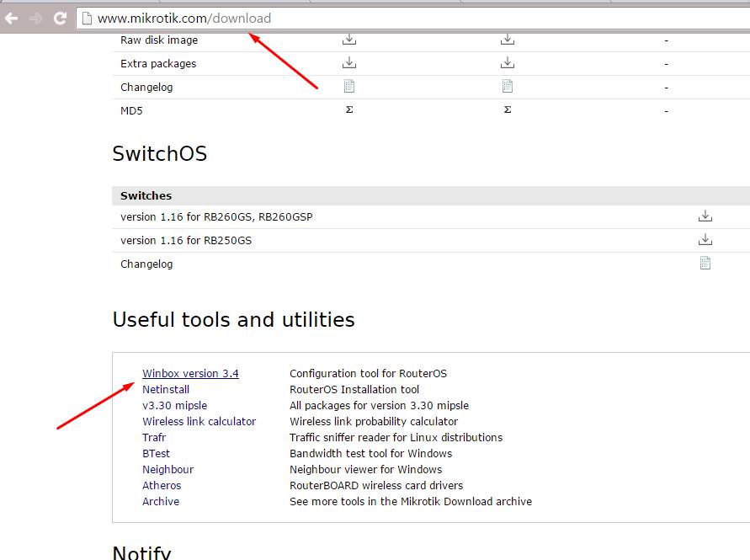The image size is (750, 560).
Task: Open the Trafr link
Action: click(x=154, y=437)
